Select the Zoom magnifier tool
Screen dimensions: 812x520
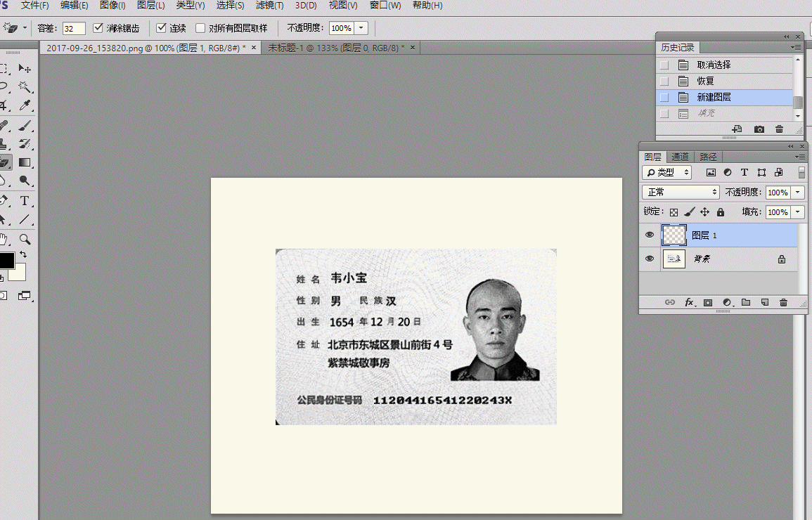point(25,239)
